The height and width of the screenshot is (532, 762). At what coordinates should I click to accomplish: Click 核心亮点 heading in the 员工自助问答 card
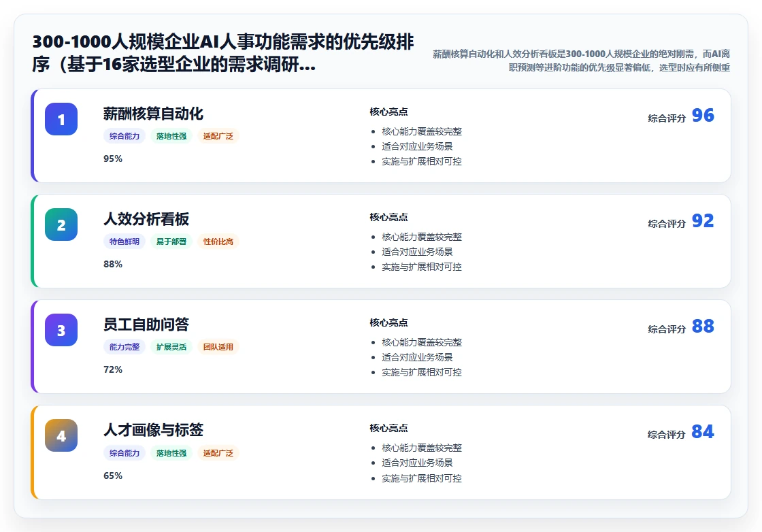[388, 322]
